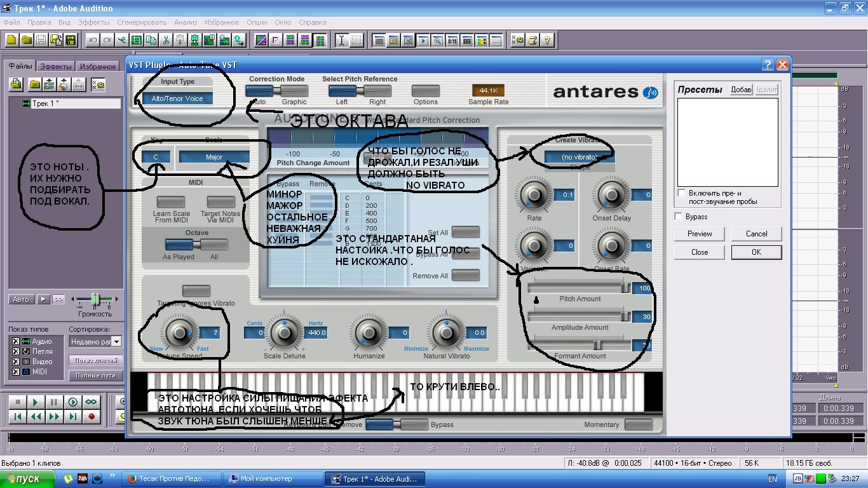The image size is (868, 488).
Task: Open the vibrato Shape dropdown
Action: pos(580,157)
